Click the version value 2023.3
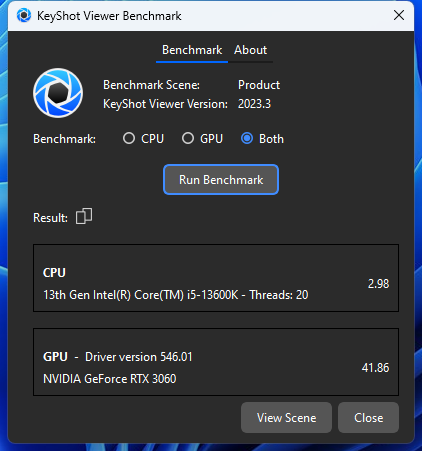 click(254, 104)
